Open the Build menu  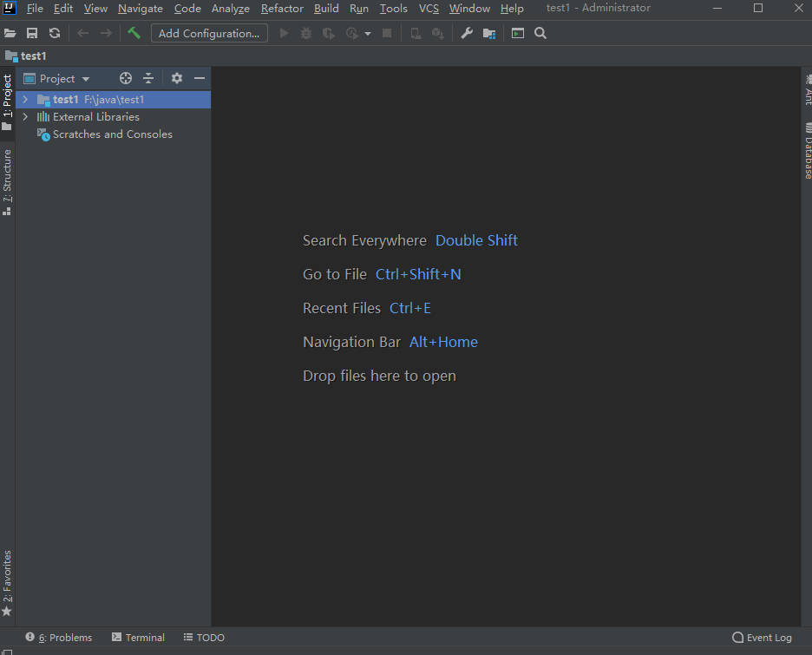click(x=326, y=9)
